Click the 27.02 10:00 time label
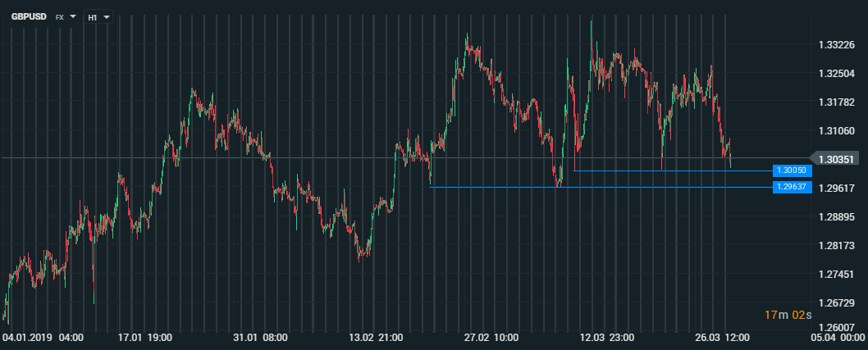This screenshot has height=350, width=868. click(x=491, y=337)
